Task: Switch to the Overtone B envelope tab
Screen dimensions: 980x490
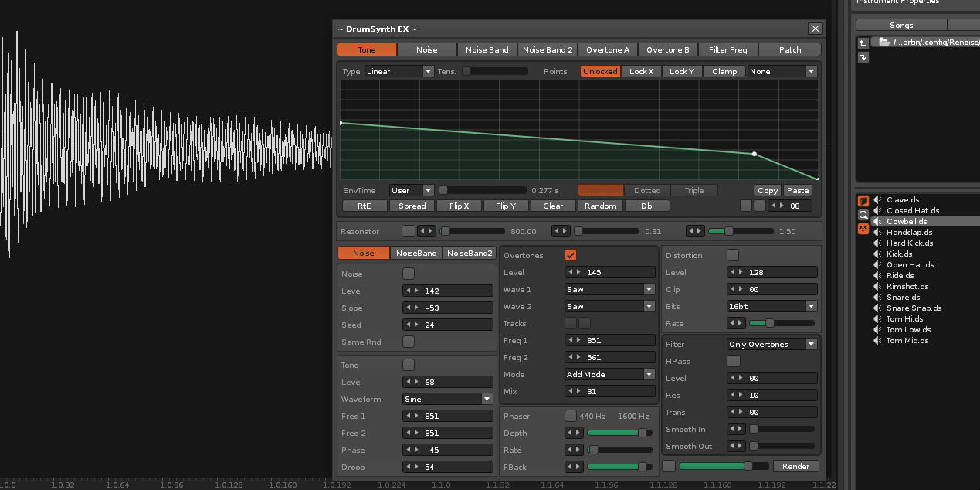Action: 668,49
